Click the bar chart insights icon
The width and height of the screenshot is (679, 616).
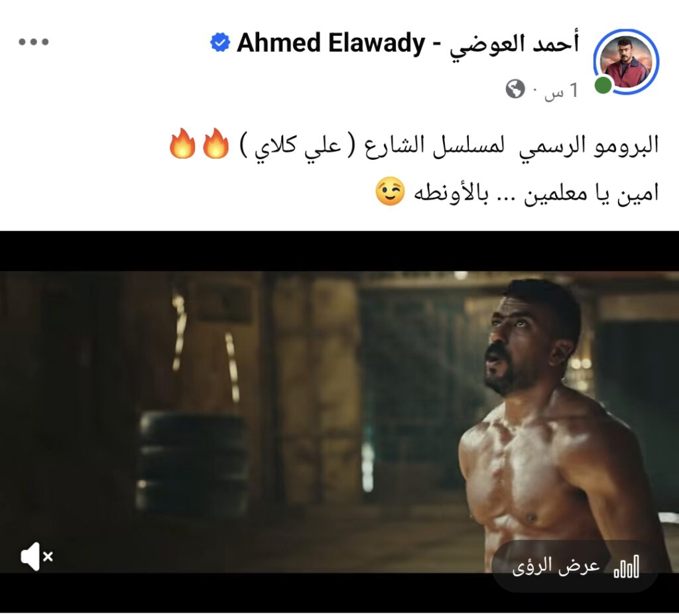coord(626,566)
